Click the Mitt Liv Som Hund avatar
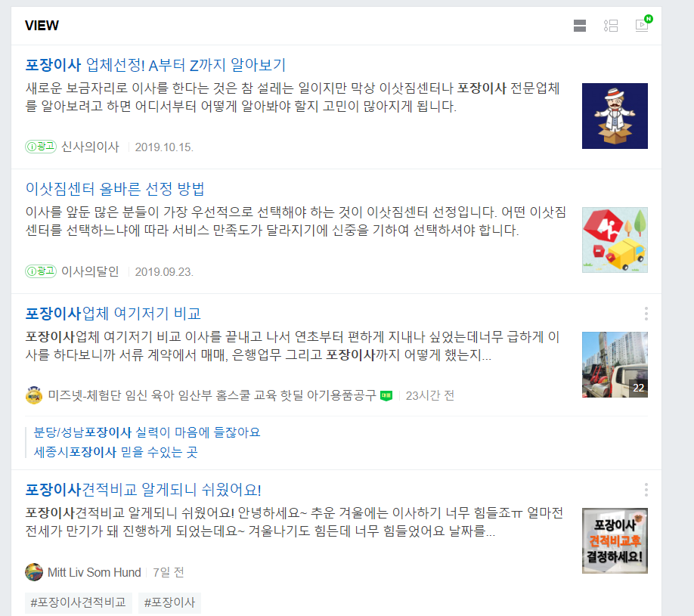The width and height of the screenshot is (694, 616). (x=34, y=572)
